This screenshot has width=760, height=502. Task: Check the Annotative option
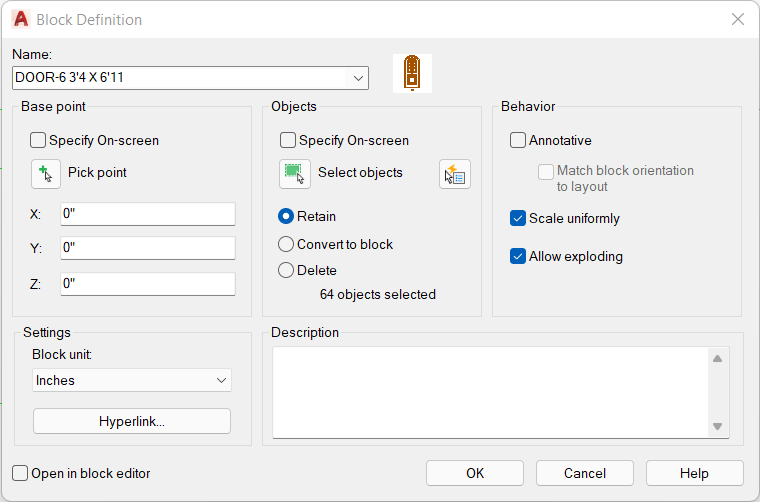point(518,141)
